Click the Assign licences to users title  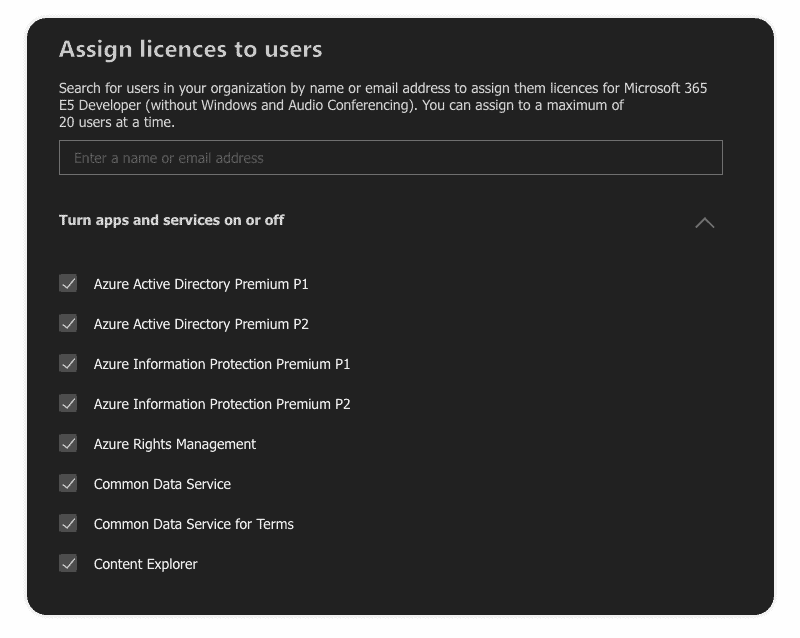click(190, 49)
